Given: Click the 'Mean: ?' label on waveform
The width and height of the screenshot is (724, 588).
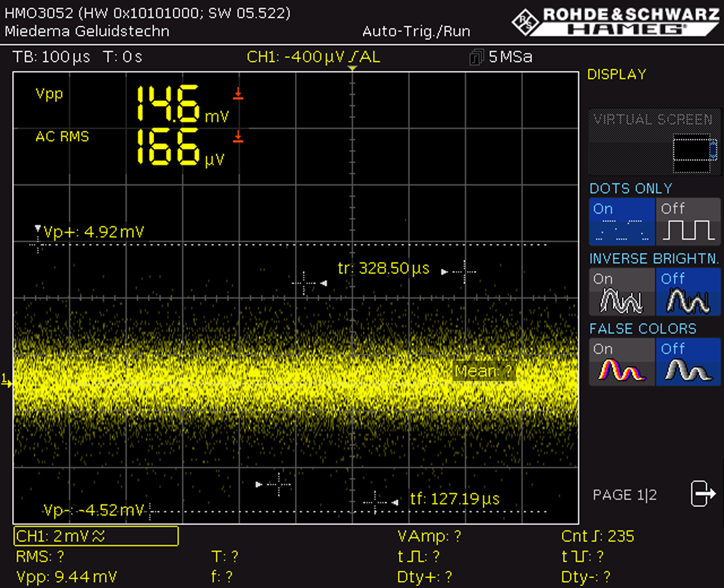Looking at the screenshot, I should 484,371.
